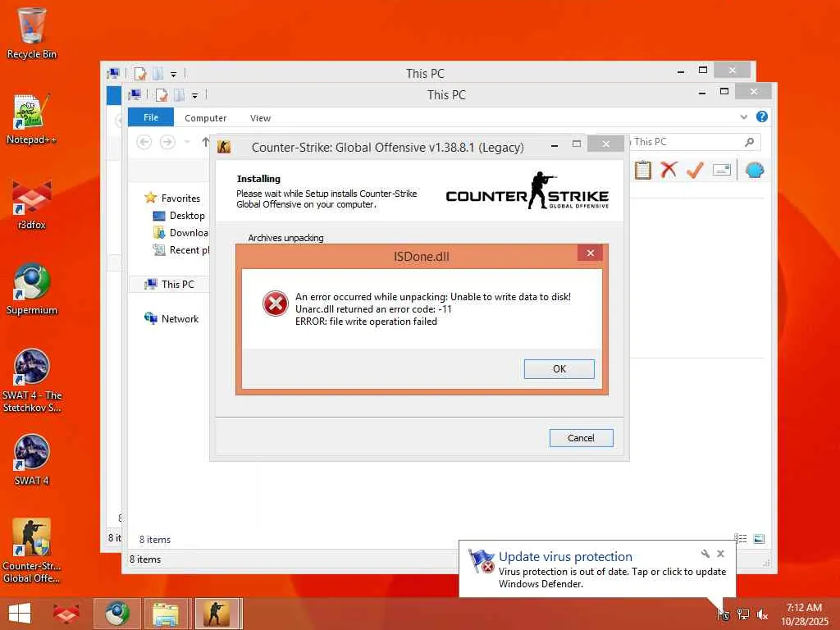840x630 pixels.
Task: Open the Quick Access Toolbar dropdown in front window
Action: [x=195, y=96]
